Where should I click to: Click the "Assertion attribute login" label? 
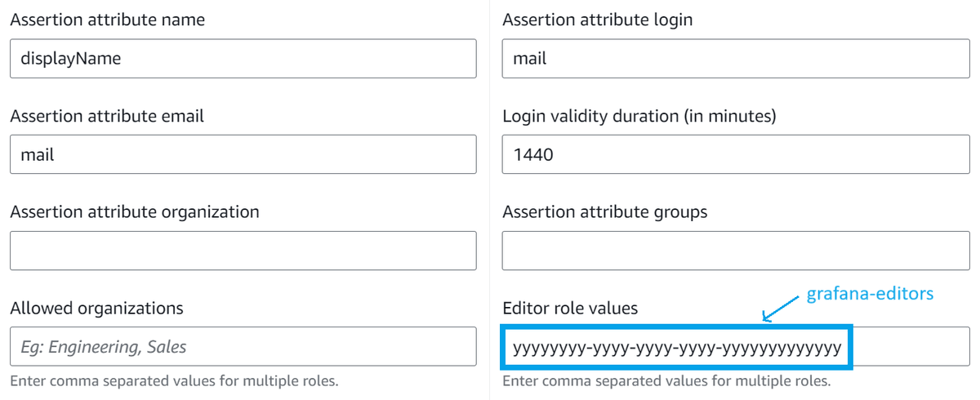tap(597, 20)
